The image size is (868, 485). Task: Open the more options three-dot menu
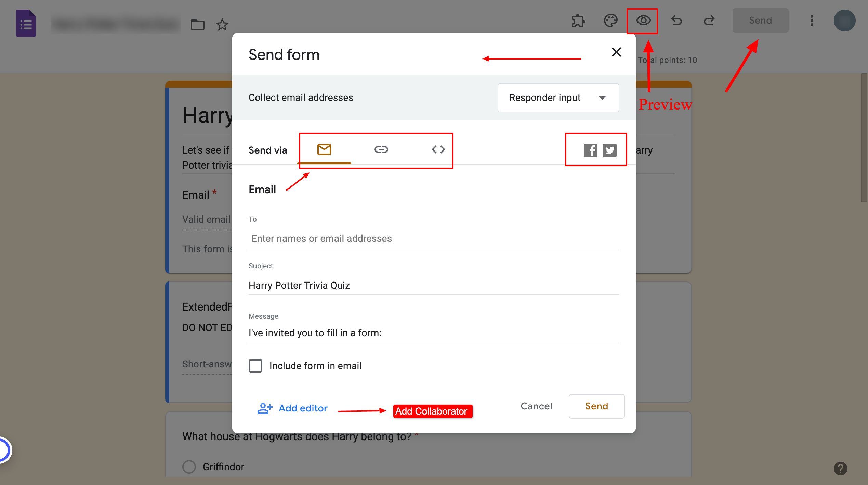tap(812, 21)
